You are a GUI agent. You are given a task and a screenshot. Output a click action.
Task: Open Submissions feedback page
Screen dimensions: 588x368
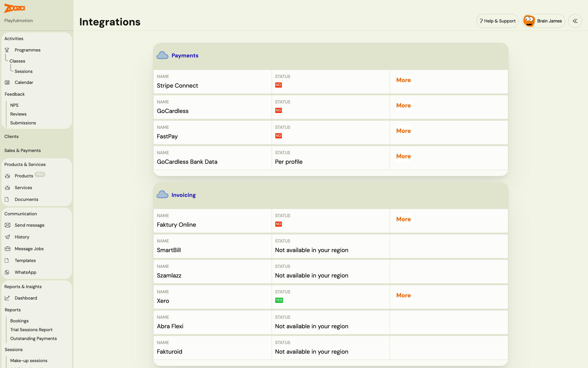23,123
